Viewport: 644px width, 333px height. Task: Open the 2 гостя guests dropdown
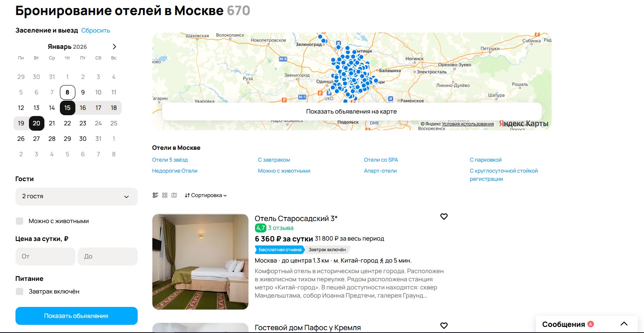pyautogui.click(x=76, y=197)
